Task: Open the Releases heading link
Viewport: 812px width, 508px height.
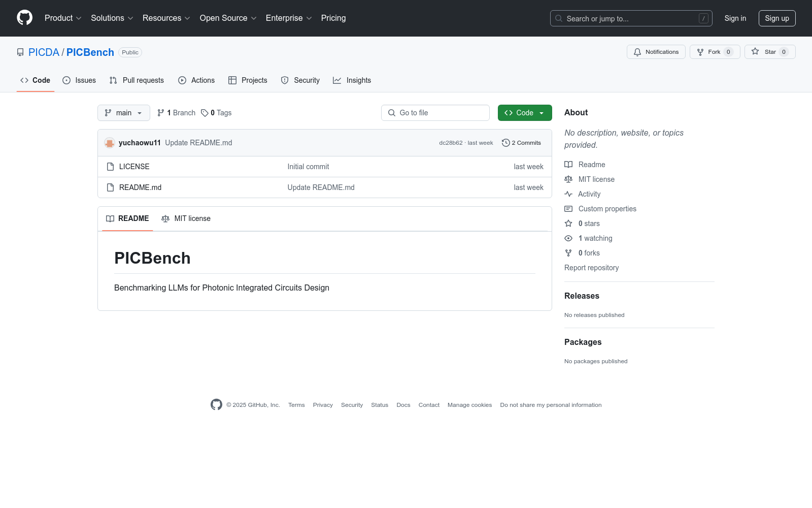Action: pyautogui.click(x=582, y=296)
